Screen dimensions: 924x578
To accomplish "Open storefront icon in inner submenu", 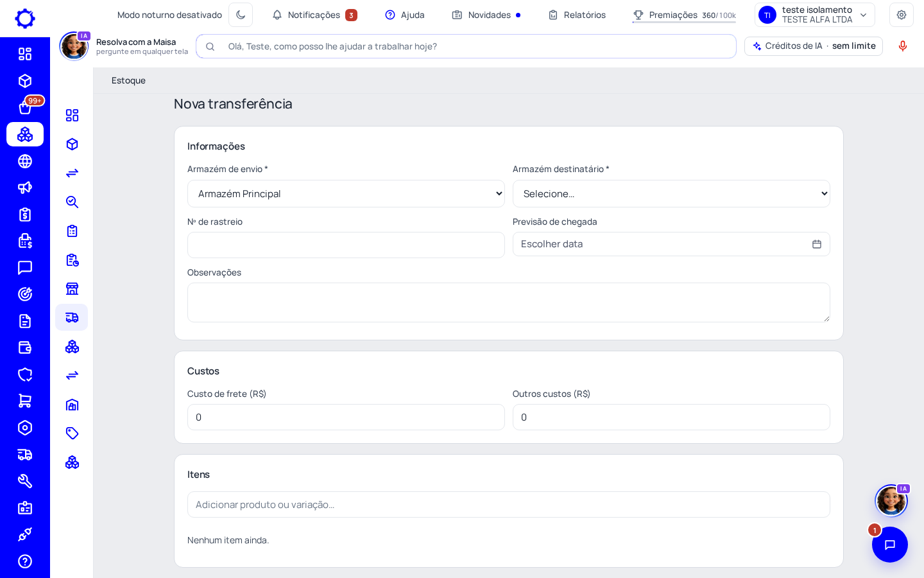I will pyautogui.click(x=72, y=288).
